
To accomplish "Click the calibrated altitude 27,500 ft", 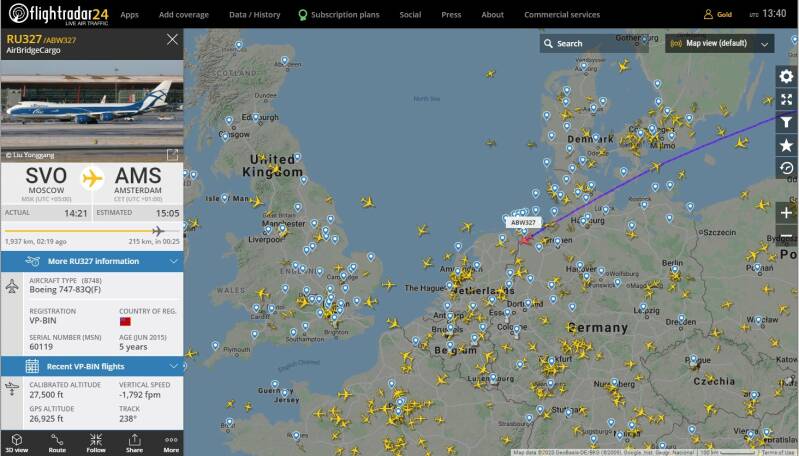I will [49, 394].
